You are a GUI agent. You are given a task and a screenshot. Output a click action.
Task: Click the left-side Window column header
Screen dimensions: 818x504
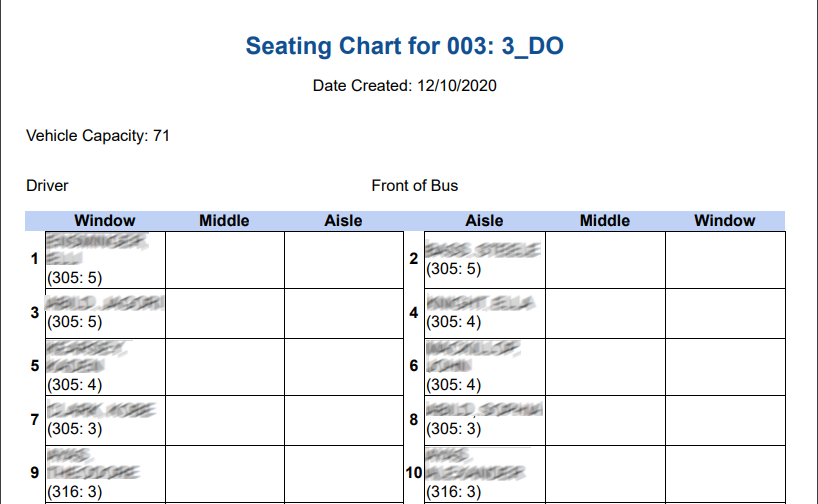(x=104, y=221)
